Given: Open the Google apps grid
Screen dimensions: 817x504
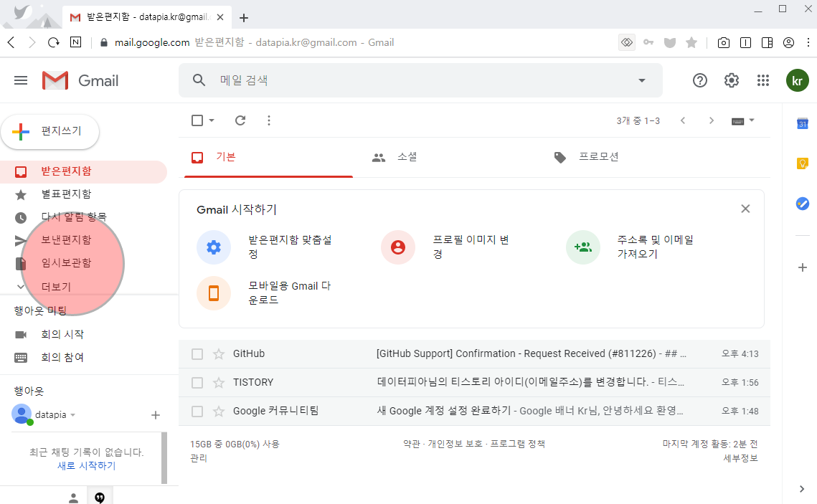Looking at the screenshot, I should pyautogui.click(x=762, y=80).
